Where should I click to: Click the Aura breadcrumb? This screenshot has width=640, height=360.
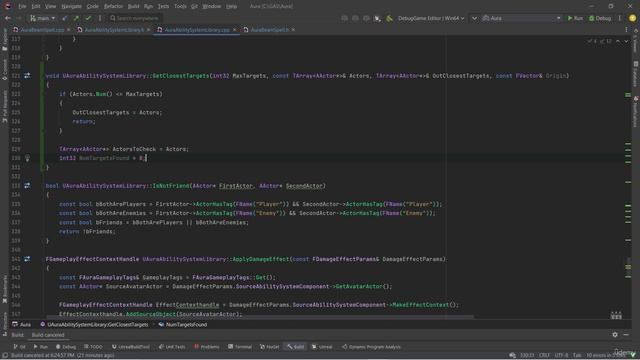click(22, 324)
